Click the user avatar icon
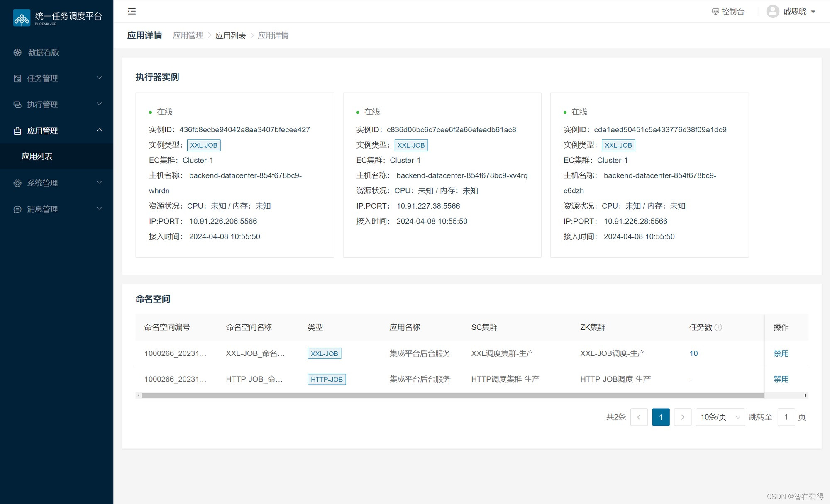 (772, 11)
